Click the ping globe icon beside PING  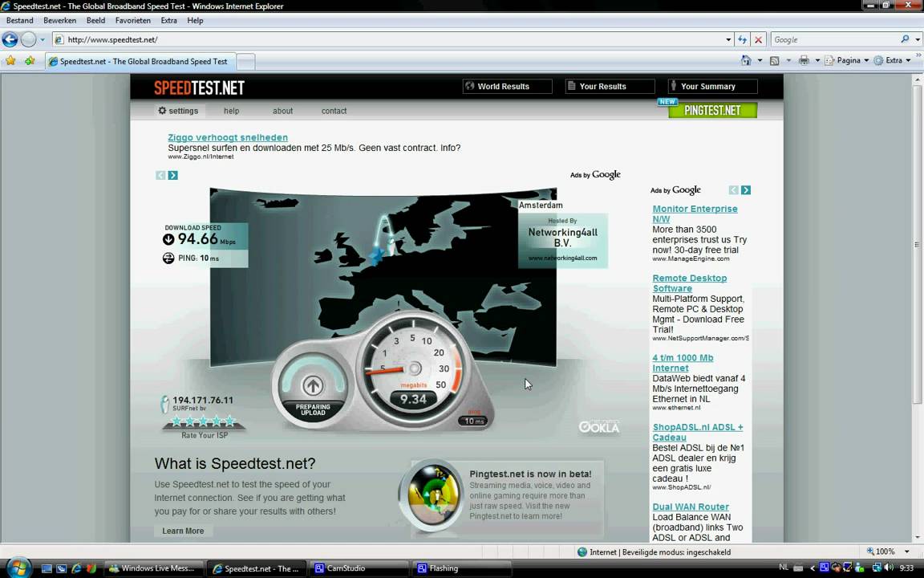click(x=168, y=258)
